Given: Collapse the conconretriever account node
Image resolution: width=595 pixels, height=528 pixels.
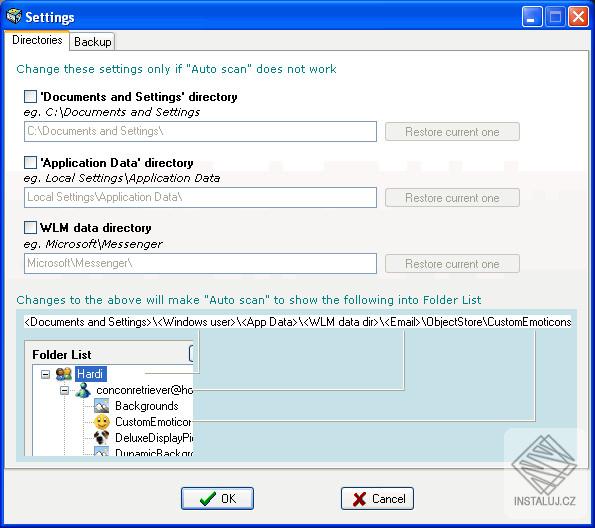Looking at the screenshot, I should [x=65, y=390].
